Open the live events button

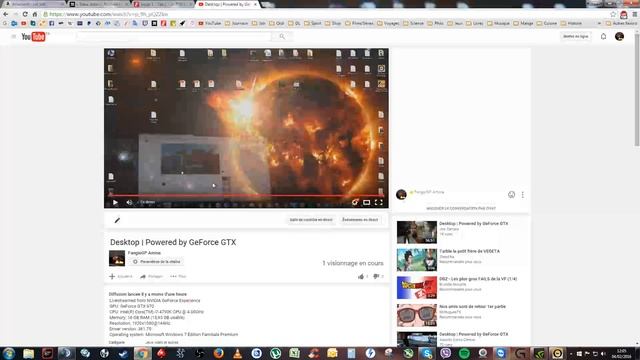point(360,220)
